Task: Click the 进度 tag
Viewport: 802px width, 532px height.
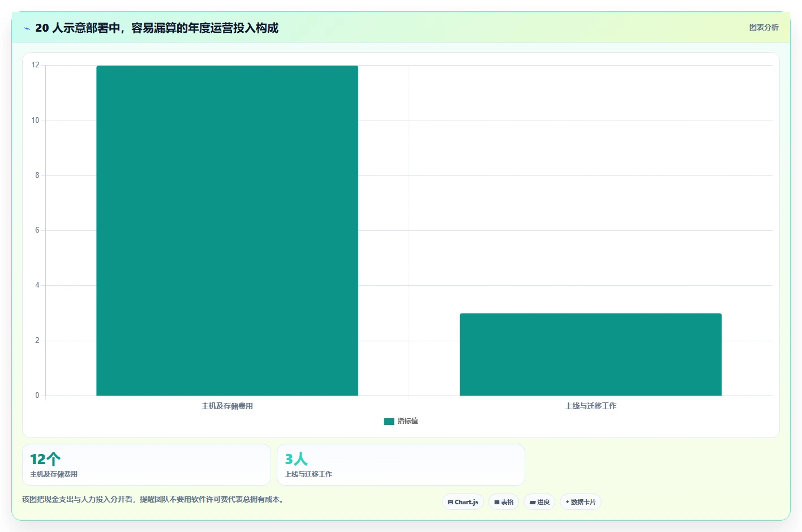Action: click(539, 502)
